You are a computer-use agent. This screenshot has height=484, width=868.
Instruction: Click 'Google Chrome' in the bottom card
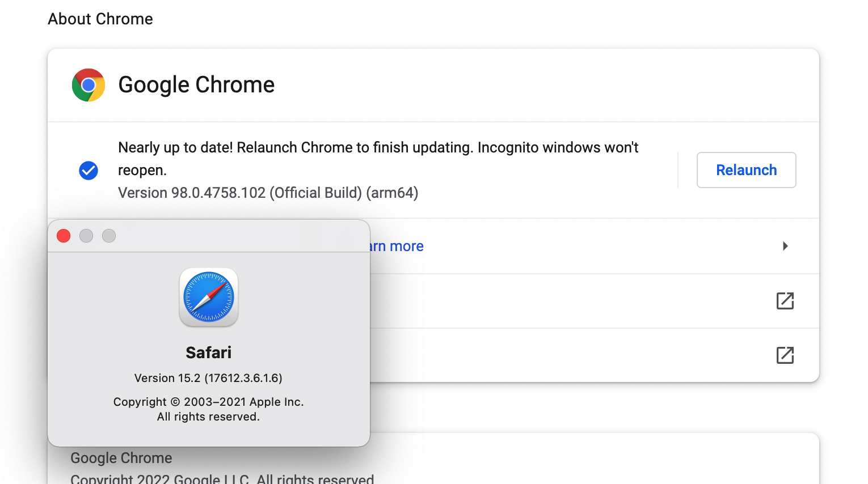coord(121,458)
